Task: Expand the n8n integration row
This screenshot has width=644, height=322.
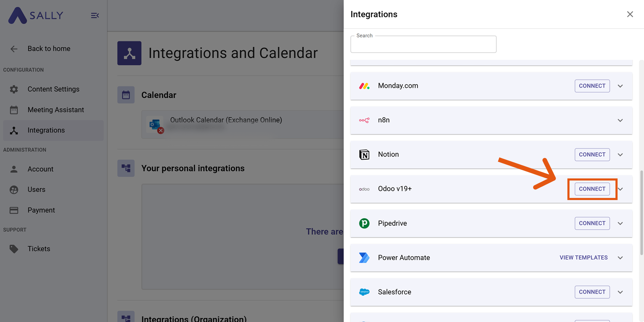Action: (x=620, y=120)
